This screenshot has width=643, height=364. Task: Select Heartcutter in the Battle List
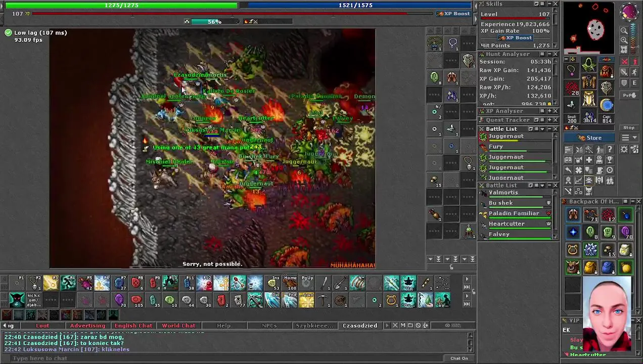(516, 224)
